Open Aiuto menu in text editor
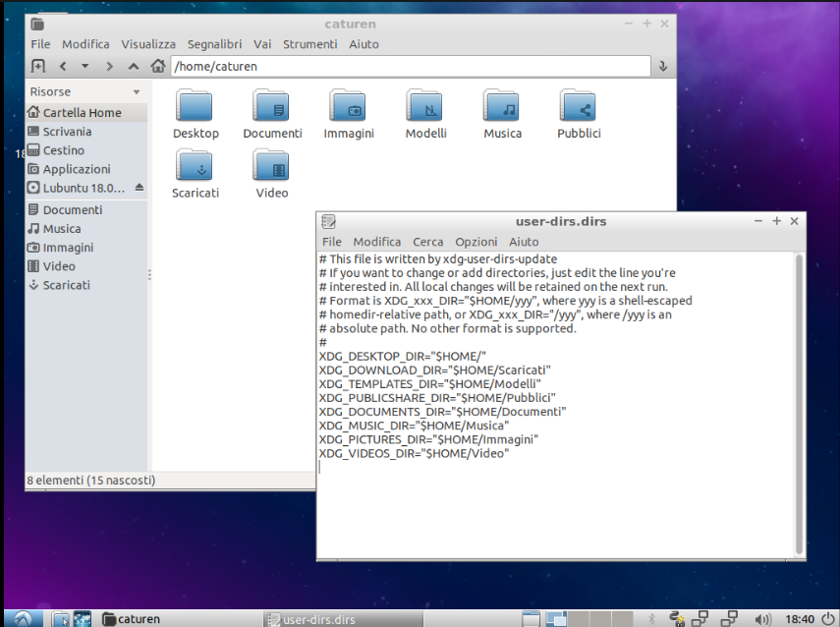Viewport: 840px width, 627px height. (x=524, y=242)
